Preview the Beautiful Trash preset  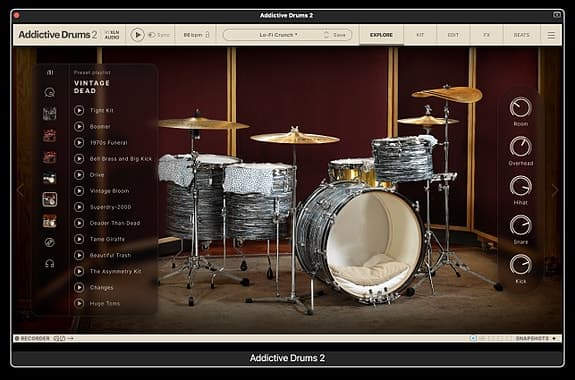(x=79, y=255)
